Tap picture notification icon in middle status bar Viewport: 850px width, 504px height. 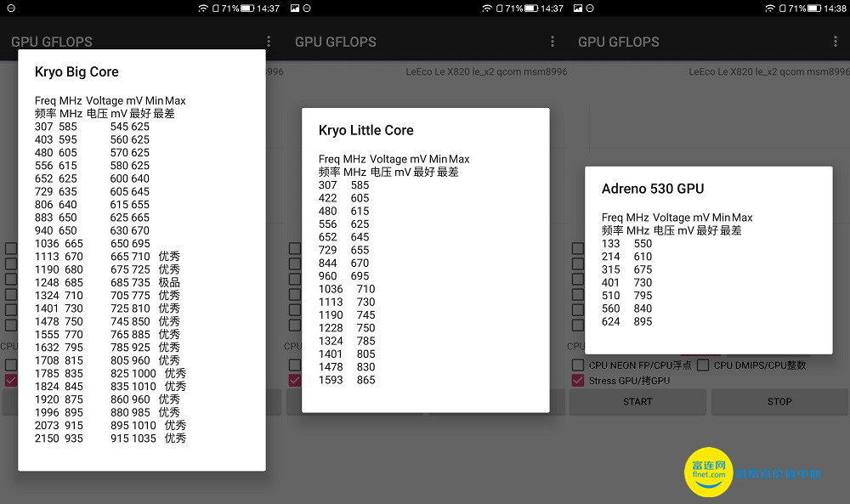click(x=295, y=8)
